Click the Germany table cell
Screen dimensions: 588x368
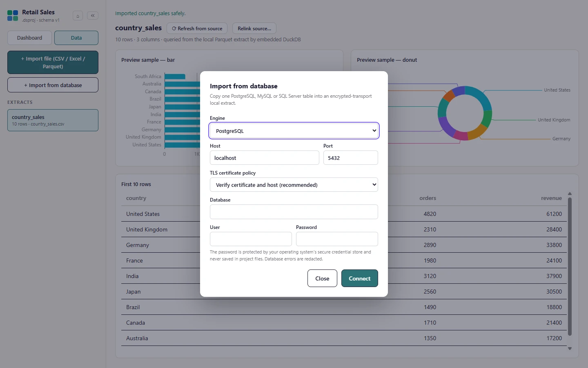point(138,245)
